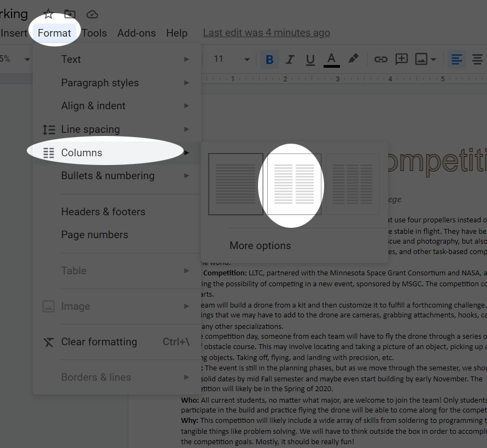The height and width of the screenshot is (448, 487).
Task: Choose the three-column layout thumbnail
Action: 353,184
